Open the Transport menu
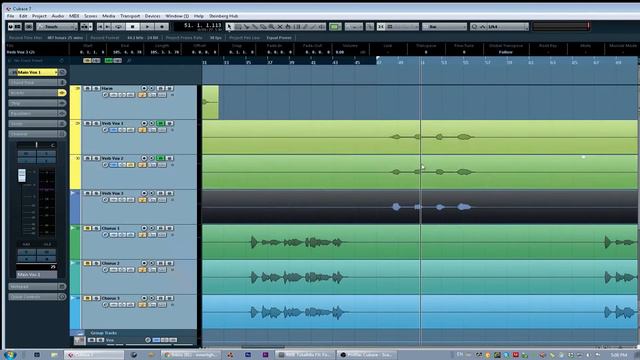The width and height of the screenshot is (640, 360). pos(130,16)
